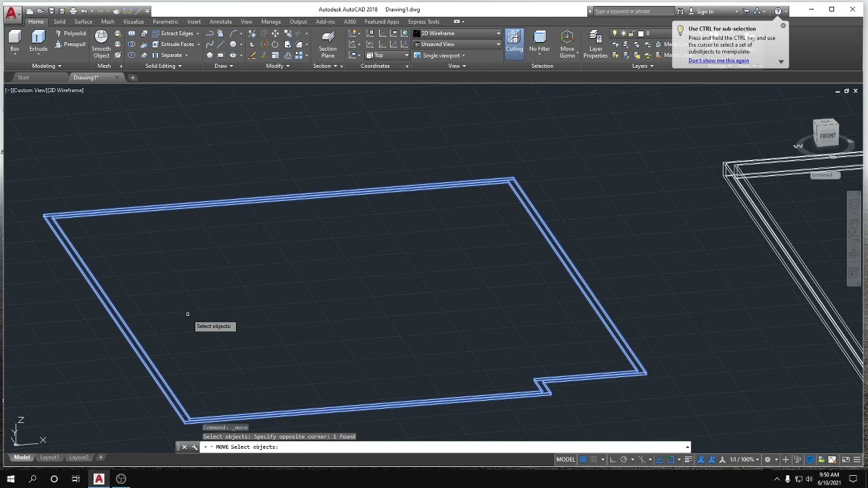The image size is (868, 488).
Task: Click the Undo arrow in quick access toolbar
Action: click(84, 11)
